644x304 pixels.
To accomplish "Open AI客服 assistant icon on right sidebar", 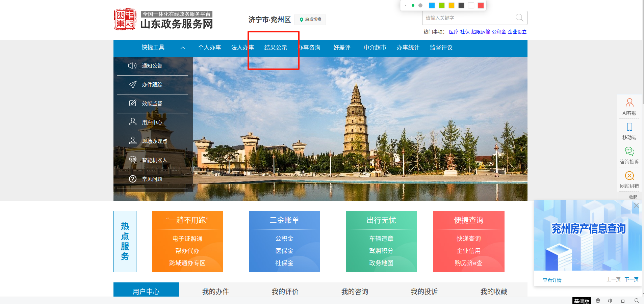I will (629, 103).
